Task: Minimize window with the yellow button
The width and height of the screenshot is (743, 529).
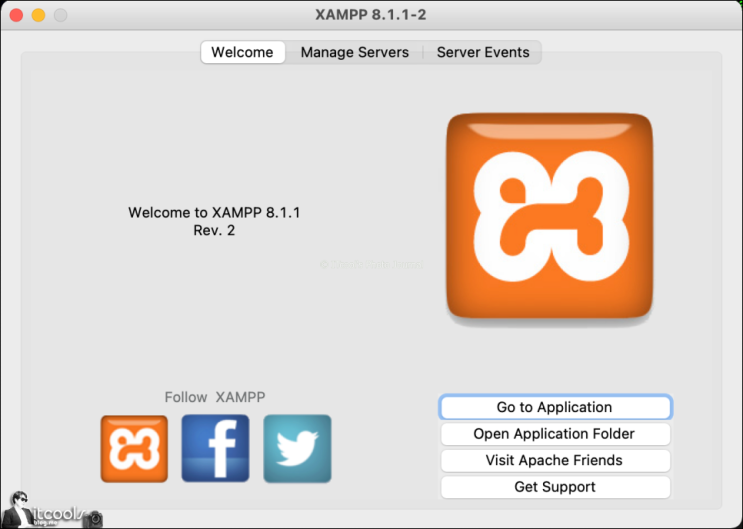Action: pyautogui.click(x=38, y=15)
